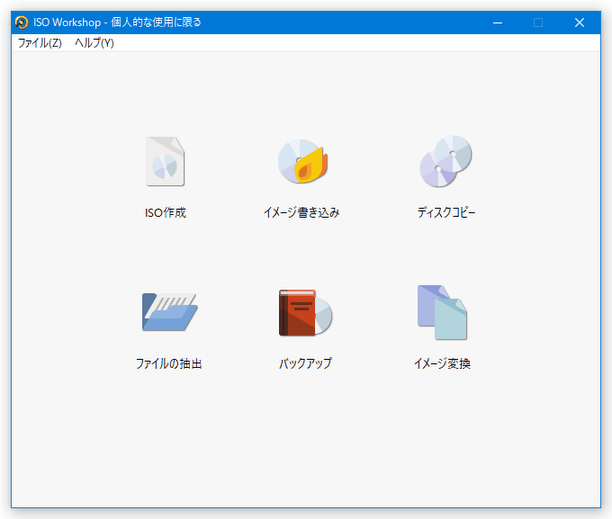Image resolution: width=612 pixels, height=519 pixels.
Task: Click the ISO作成 document disc icon
Action: click(165, 162)
